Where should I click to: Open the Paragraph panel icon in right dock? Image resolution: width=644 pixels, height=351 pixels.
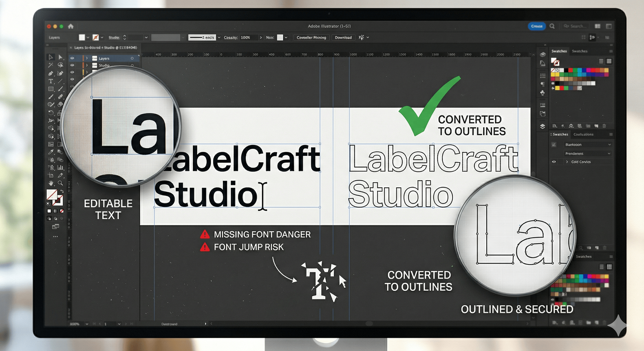click(542, 84)
